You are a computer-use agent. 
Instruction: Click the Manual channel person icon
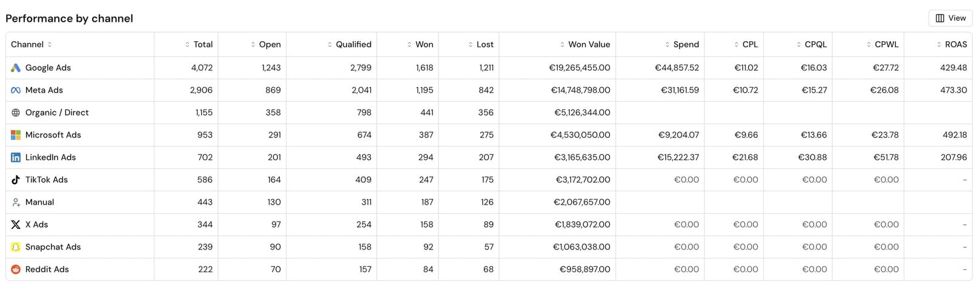[16, 202]
